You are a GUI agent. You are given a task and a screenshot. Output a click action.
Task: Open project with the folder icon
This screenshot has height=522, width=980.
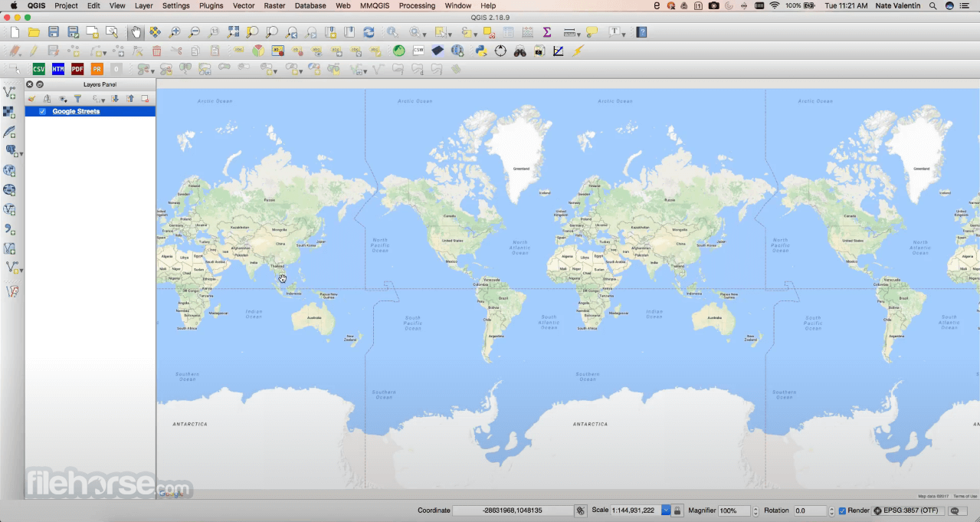pyautogui.click(x=34, y=32)
